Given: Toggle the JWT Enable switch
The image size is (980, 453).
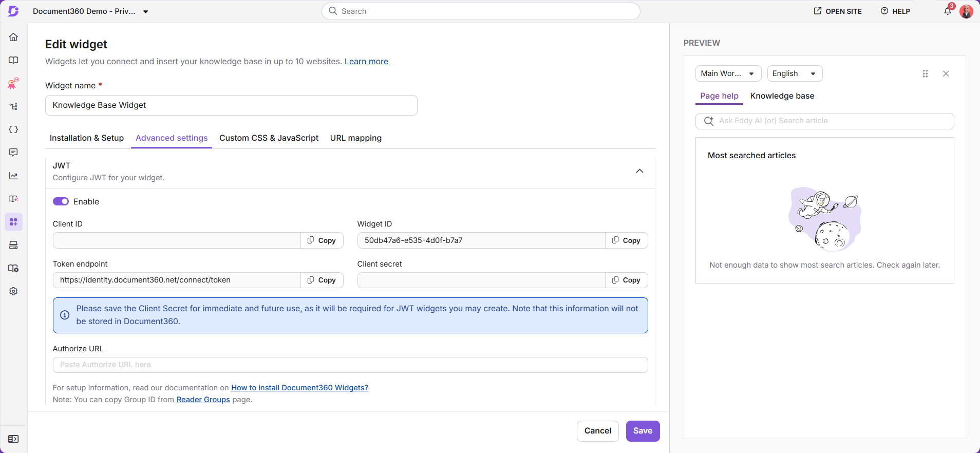Looking at the screenshot, I should pyautogui.click(x=61, y=201).
